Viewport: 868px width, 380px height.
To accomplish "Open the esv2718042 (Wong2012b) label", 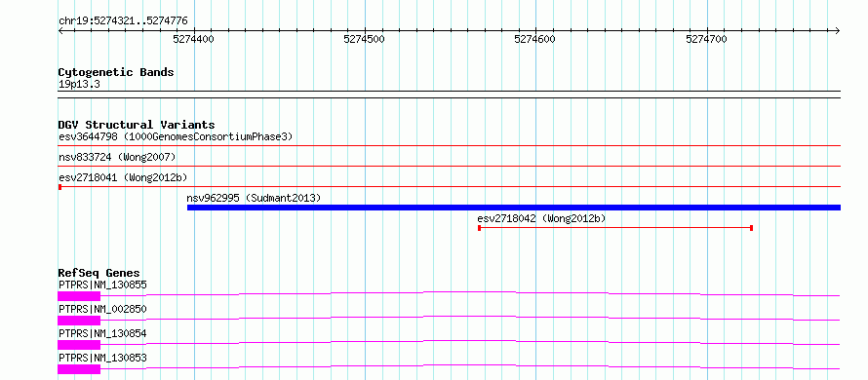I will pyautogui.click(x=541, y=218).
